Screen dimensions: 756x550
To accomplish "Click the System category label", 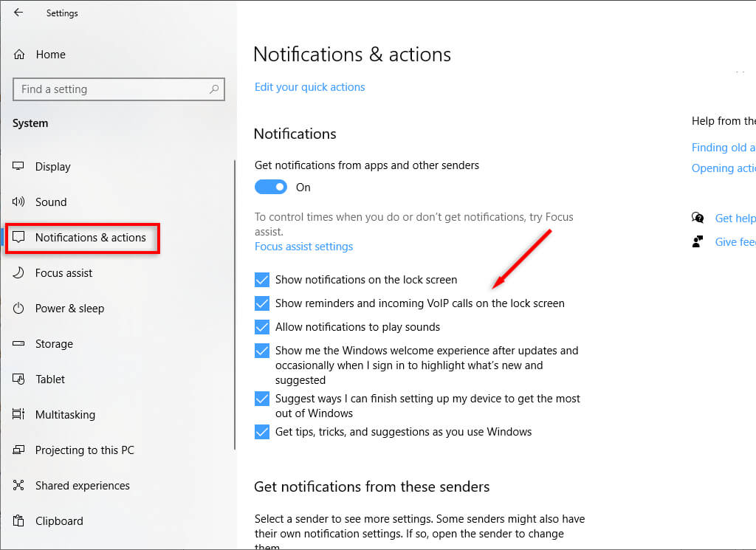I will (x=30, y=123).
